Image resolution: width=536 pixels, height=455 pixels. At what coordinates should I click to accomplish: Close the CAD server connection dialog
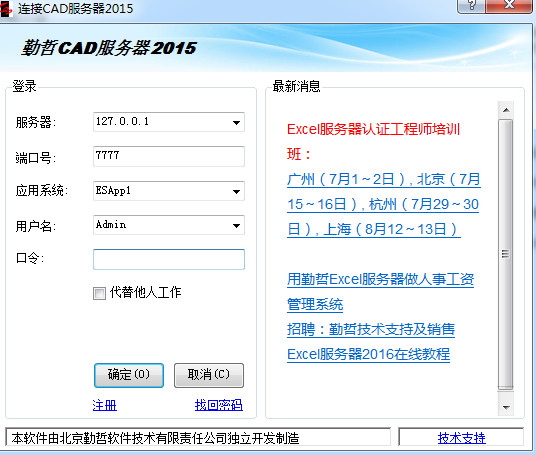click(x=509, y=5)
